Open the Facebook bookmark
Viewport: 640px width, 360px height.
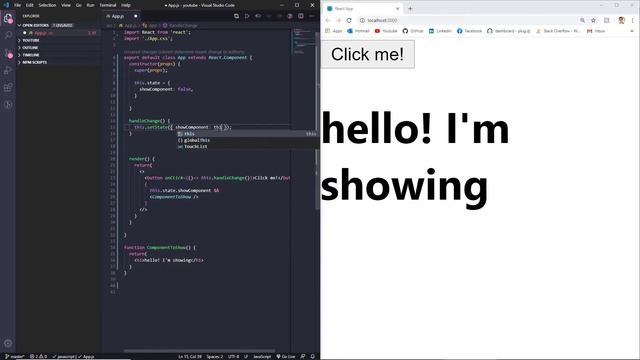click(x=469, y=31)
